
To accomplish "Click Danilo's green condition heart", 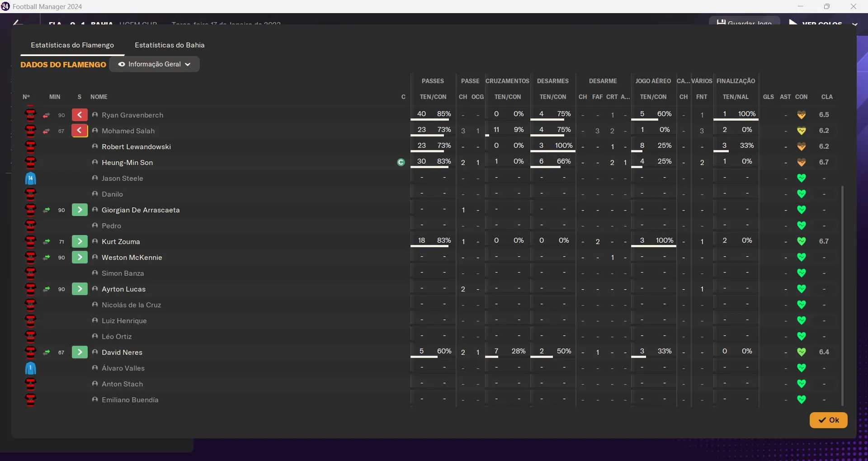I will [x=802, y=194].
